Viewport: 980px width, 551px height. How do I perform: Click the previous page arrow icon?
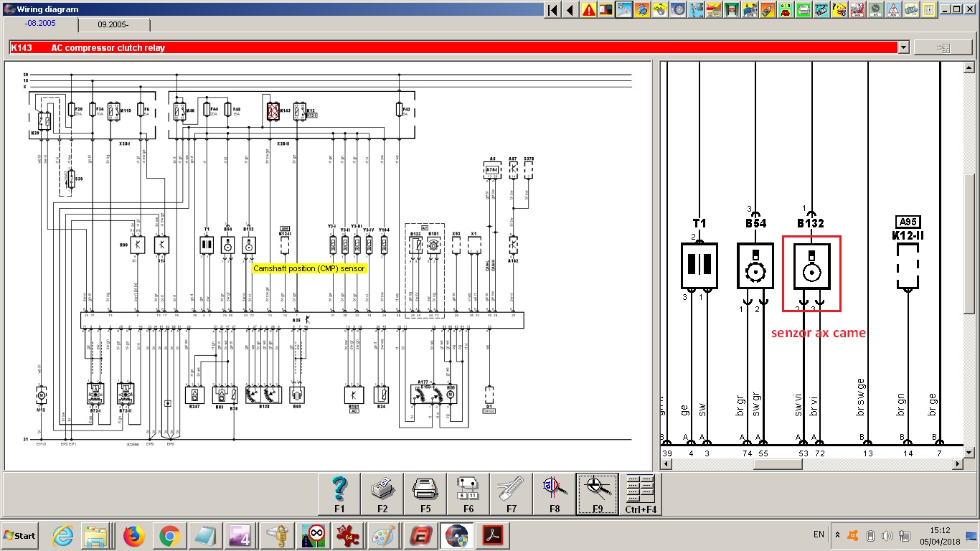coord(570,10)
